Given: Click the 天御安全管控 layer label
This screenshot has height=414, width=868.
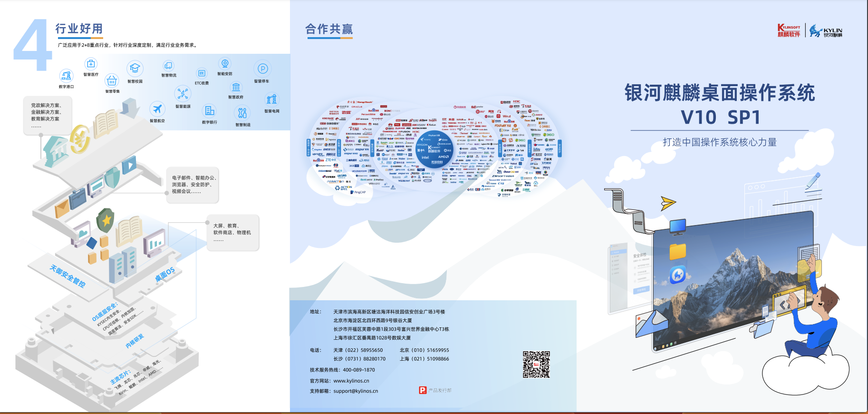Looking at the screenshot, I should [x=68, y=276].
